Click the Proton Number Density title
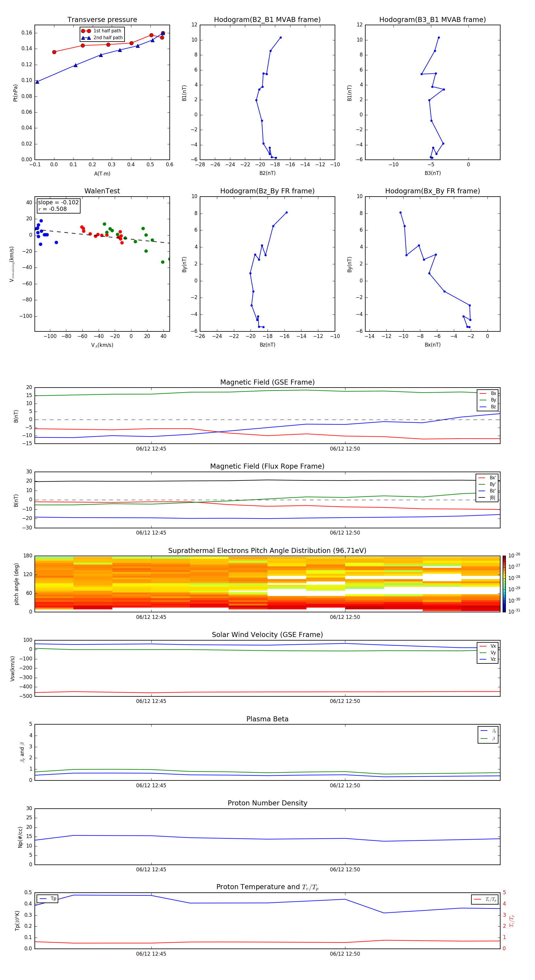Image resolution: width=535 pixels, height=980 pixels. click(x=267, y=803)
